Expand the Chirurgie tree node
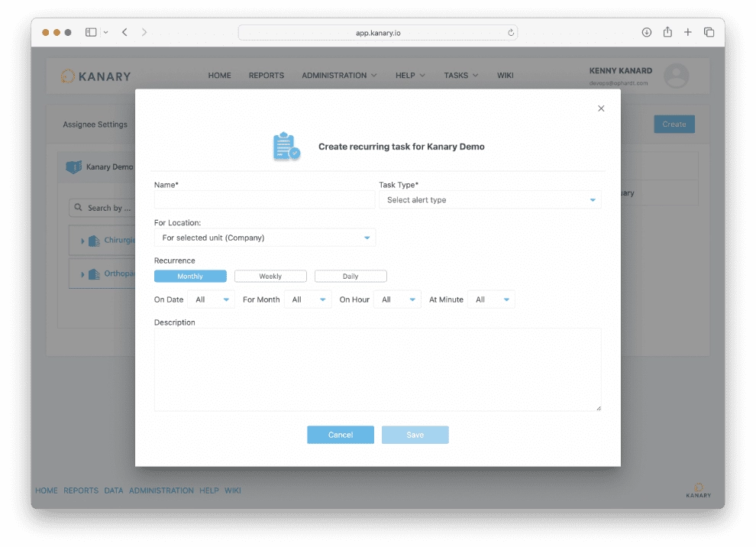The height and width of the screenshot is (547, 756). tap(82, 241)
